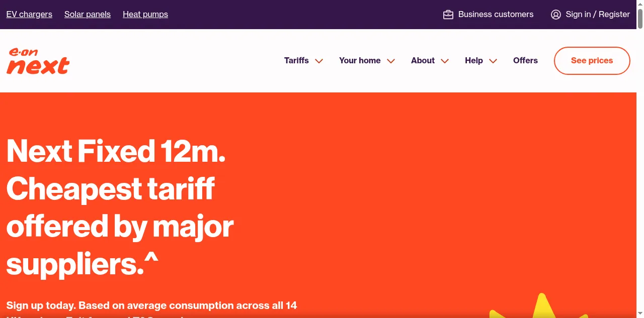The height and width of the screenshot is (318, 644).
Task: Expand the About chevron
Action: pos(445,61)
